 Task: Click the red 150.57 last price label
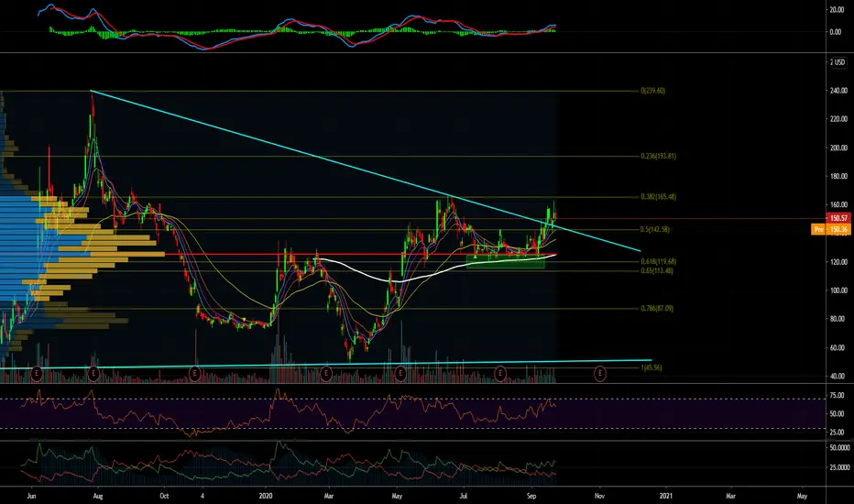point(838,218)
